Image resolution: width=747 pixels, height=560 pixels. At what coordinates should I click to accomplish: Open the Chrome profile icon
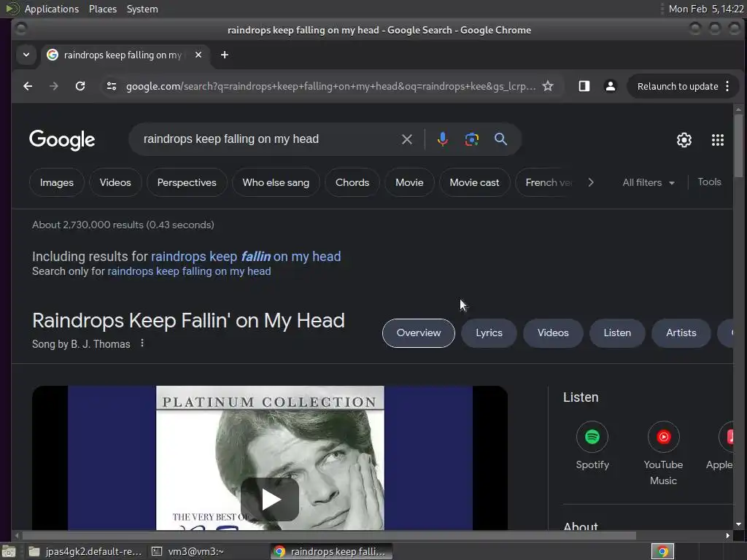610,86
